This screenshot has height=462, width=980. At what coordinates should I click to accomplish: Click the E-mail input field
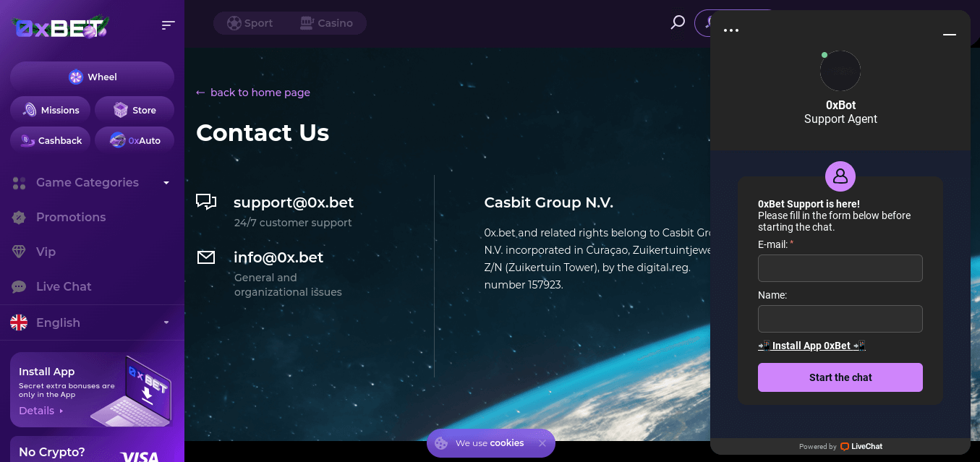pyautogui.click(x=840, y=268)
